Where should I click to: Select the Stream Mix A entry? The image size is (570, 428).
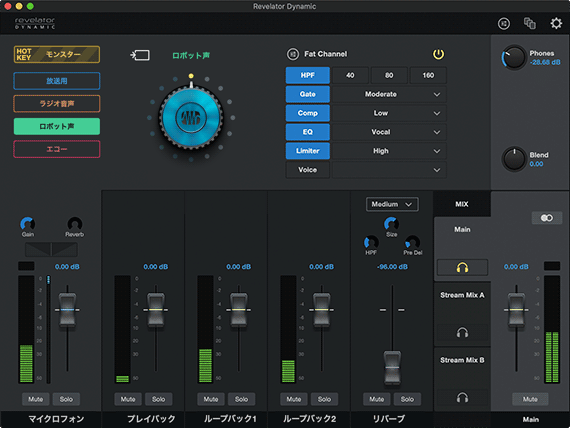(x=462, y=295)
